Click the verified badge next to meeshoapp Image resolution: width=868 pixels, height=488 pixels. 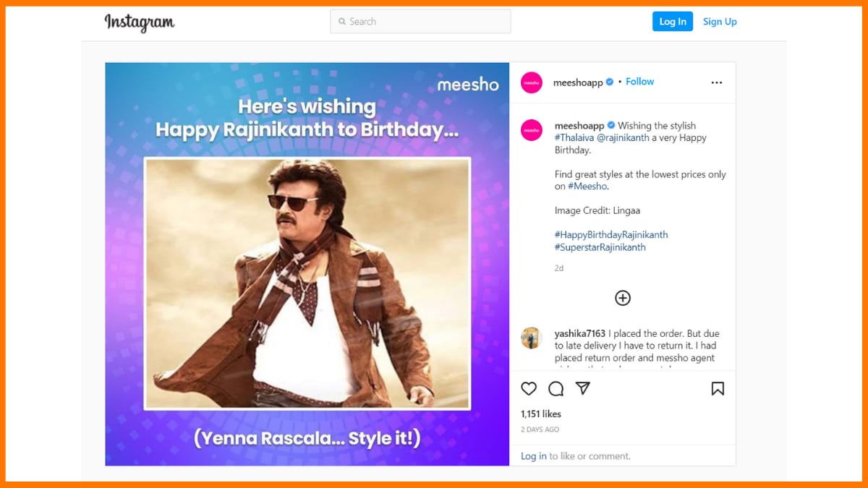(609, 82)
